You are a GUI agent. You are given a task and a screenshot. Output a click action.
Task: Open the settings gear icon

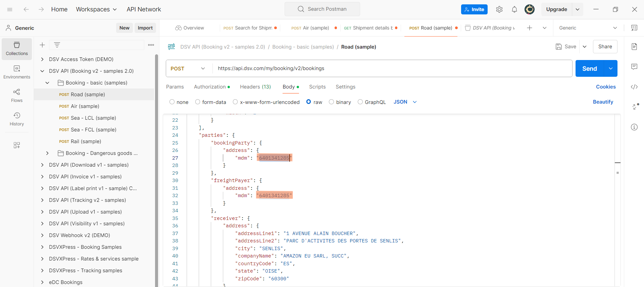[499, 9]
